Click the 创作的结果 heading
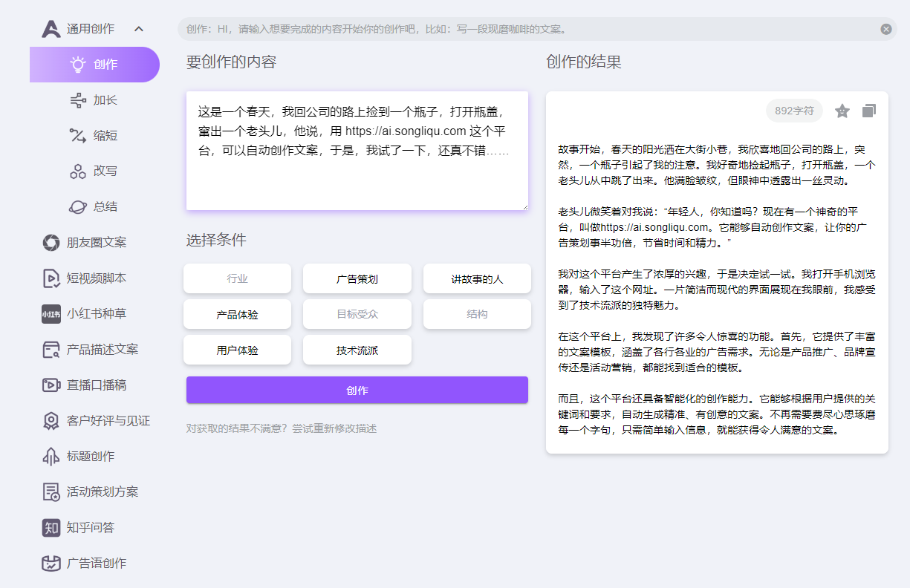Image resolution: width=910 pixels, height=588 pixels. click(584, 62)
